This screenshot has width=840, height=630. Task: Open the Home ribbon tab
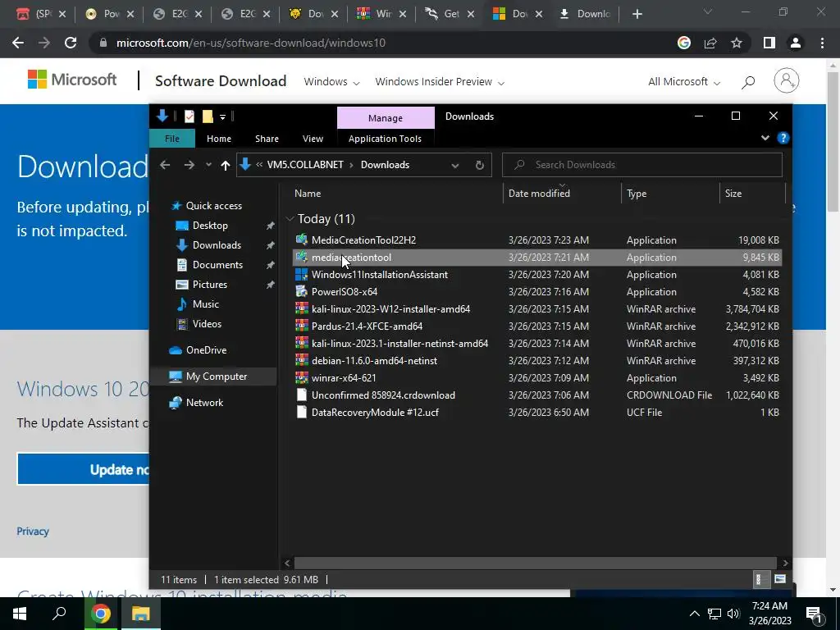(x=219, y=138)
